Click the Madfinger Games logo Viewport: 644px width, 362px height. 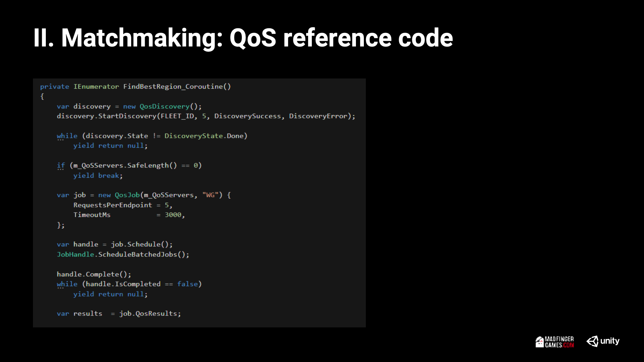pos(555,342)
